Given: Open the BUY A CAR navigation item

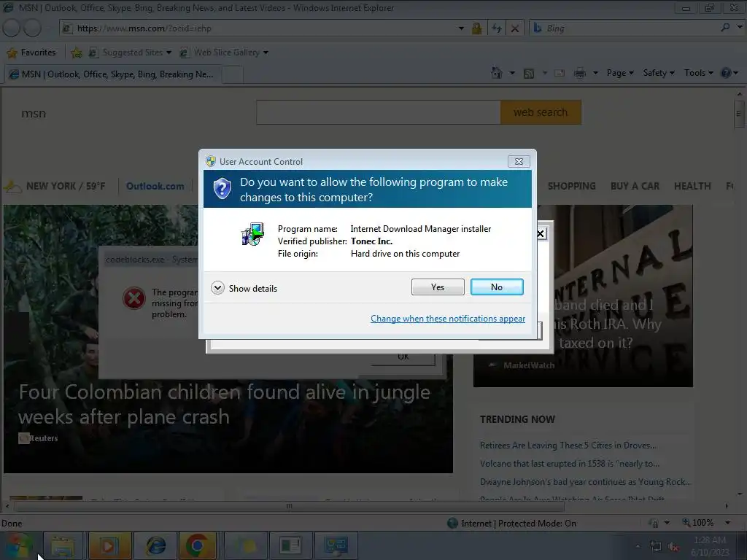Looking at the screenshot, I should point(635,186).
